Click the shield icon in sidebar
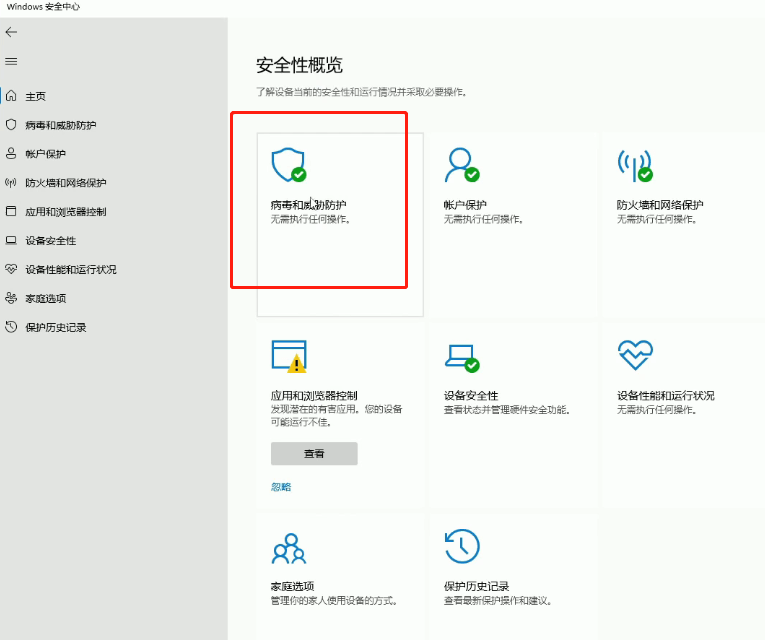Screen dimensions: 765x640 (x=11, y=125)
